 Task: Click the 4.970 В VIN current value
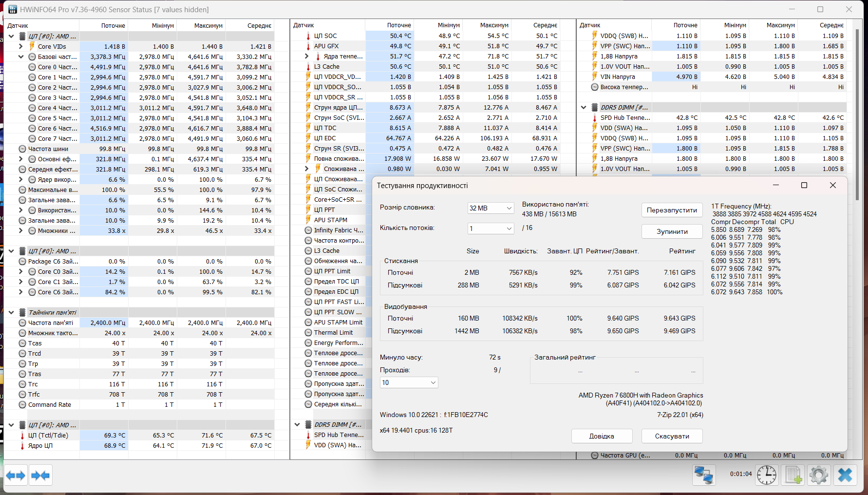point(687,76)
